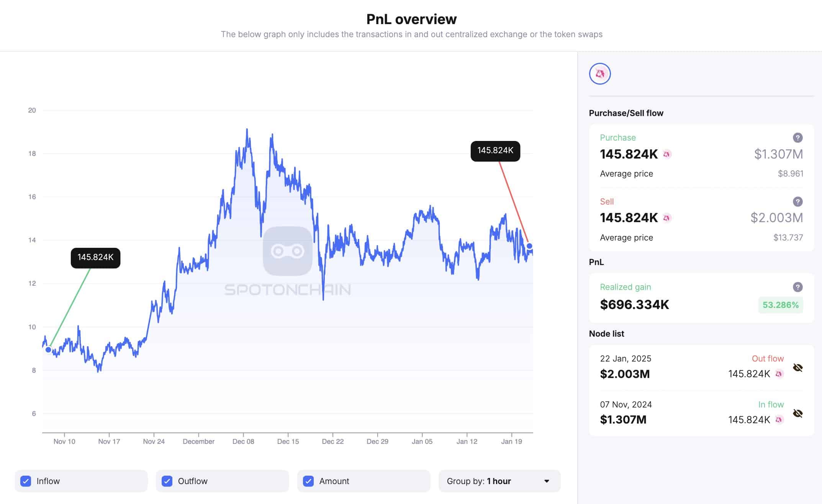Click UNI token icon in Out flow node

coord(779,374)
